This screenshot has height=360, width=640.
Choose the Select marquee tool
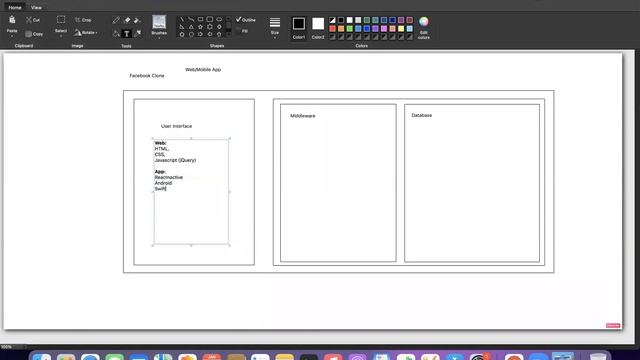click(x=61, y=20)
